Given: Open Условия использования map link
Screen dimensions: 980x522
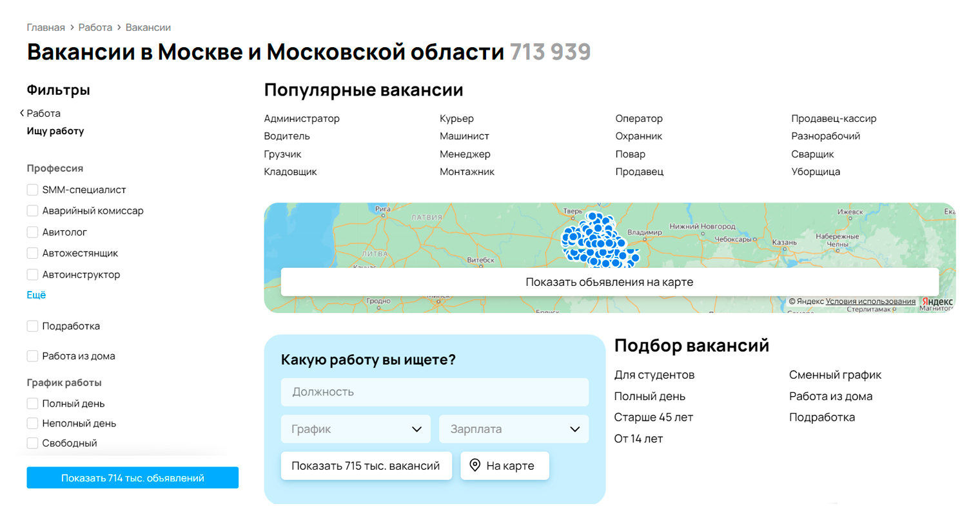Looking at the screenshot, I should pyautogui.click(x=870, y=301).
